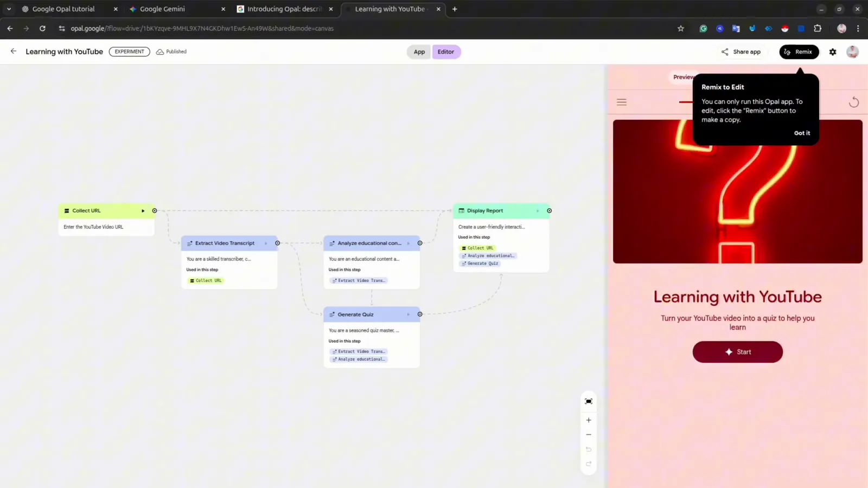Viewport: 868px width, 488px height.
Task: Click the Collect URL node output port
Action: [155, 211]
